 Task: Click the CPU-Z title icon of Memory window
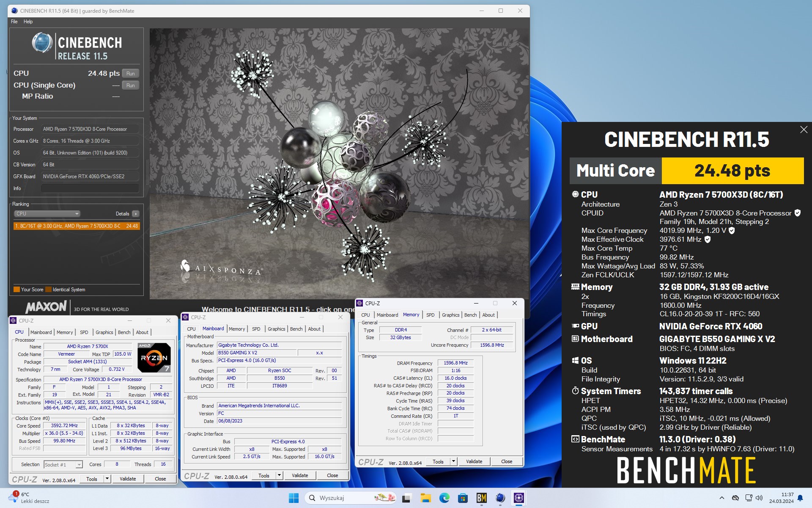360,303
